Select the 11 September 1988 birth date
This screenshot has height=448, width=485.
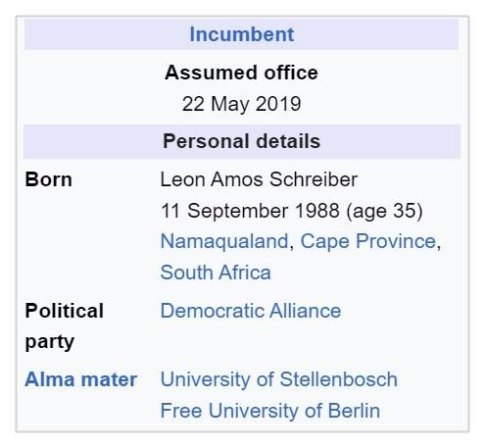250,211
